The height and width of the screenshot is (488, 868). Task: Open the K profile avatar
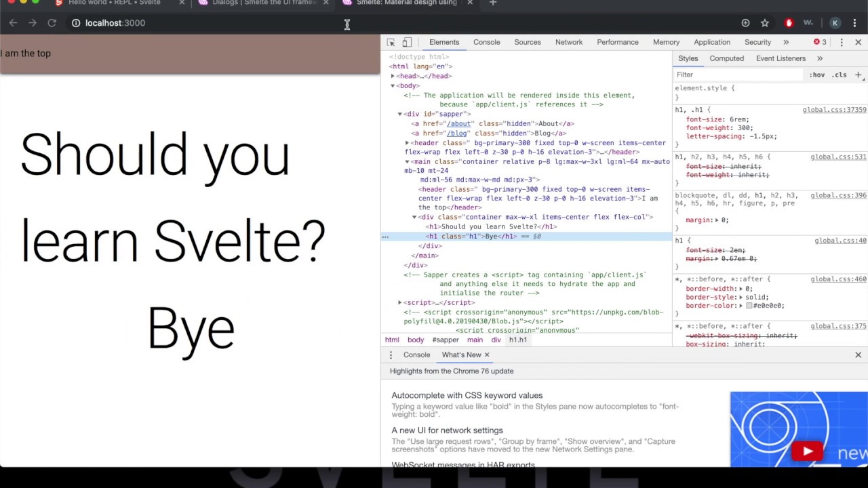tap(835, 23)
